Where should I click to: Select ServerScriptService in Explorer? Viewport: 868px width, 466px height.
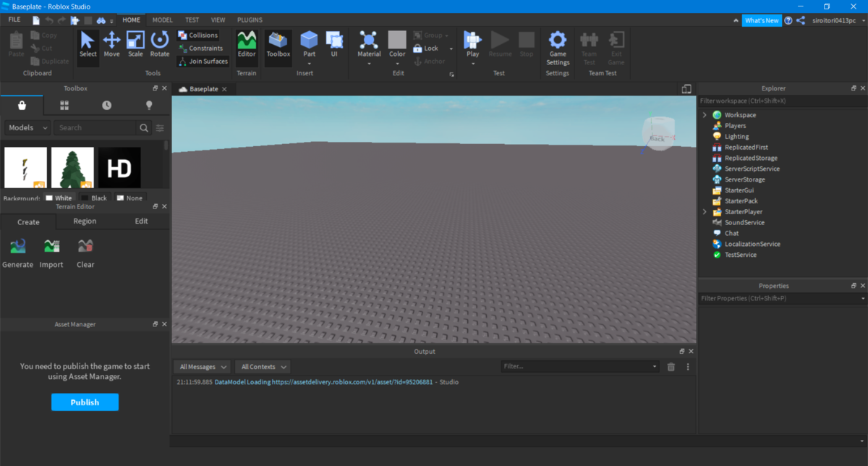coord(752,169)
